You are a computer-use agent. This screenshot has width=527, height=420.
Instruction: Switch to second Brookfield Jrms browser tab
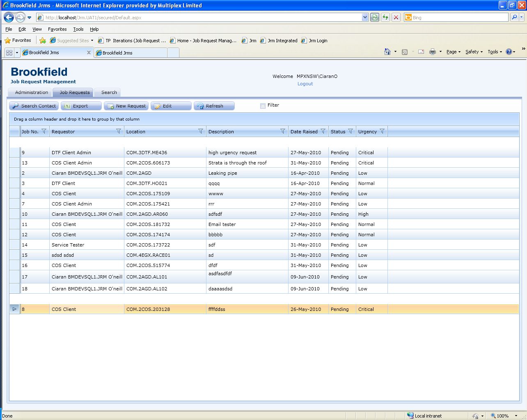[x=131, y=52]
